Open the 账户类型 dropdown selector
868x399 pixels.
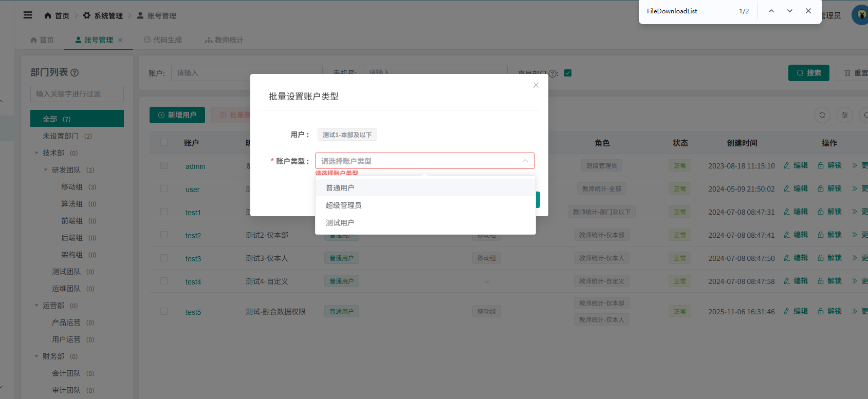click(x=424, y=161)
